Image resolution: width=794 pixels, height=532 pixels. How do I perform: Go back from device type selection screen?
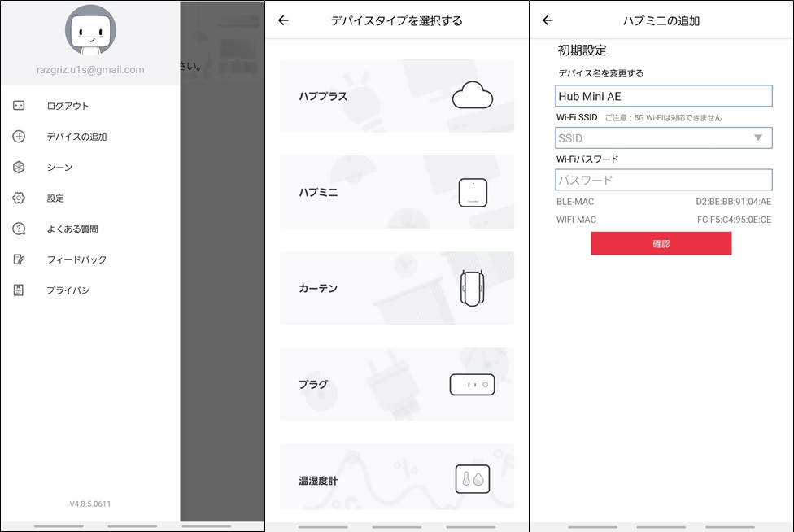[x=283, y=20]
